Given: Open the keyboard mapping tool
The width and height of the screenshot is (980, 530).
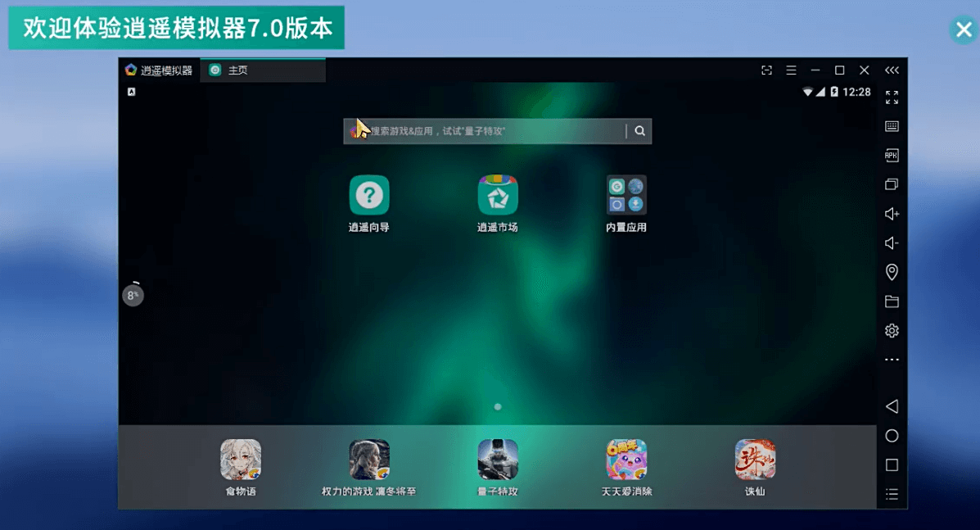Looking at the screenshot, I should 892,126.
